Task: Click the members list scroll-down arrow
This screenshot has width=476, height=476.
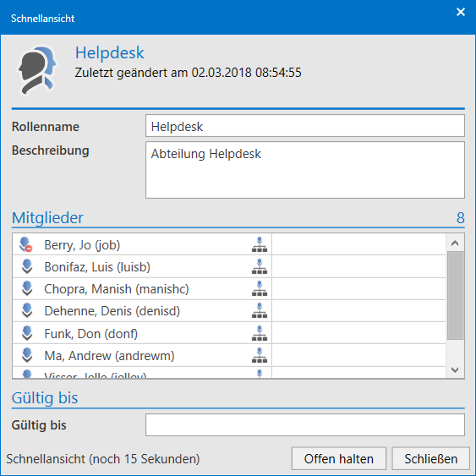Action: 455,369
